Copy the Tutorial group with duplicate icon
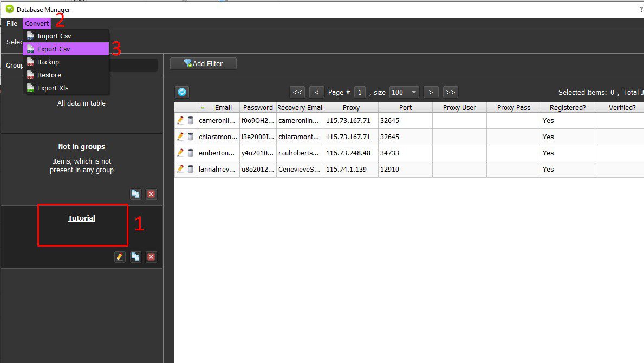644x363 pixels. pyautogui.click(x=135, y=257)
